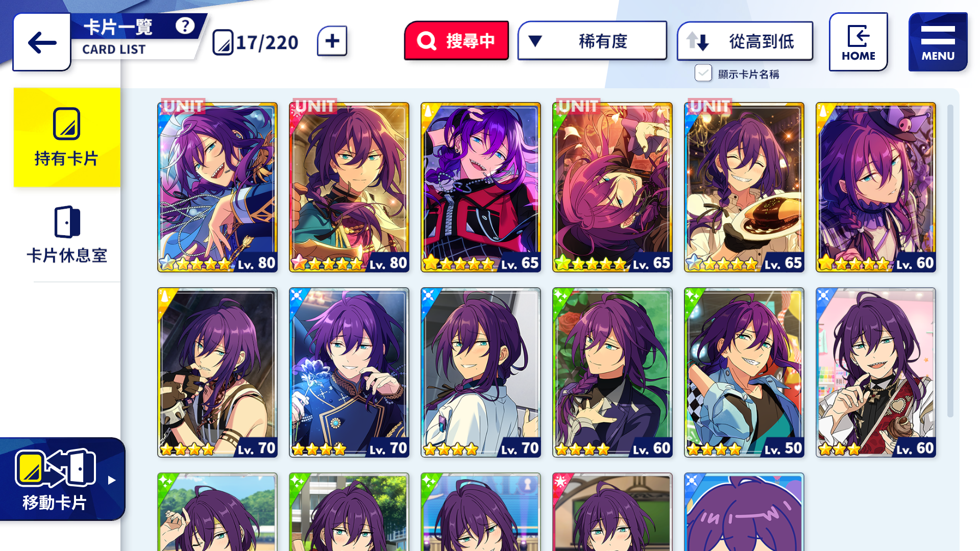Image resolution: width=980 pixels, height=551 pixels.
Task: Expand card capacity with the plus icon
Action: (x=332, y=41)
